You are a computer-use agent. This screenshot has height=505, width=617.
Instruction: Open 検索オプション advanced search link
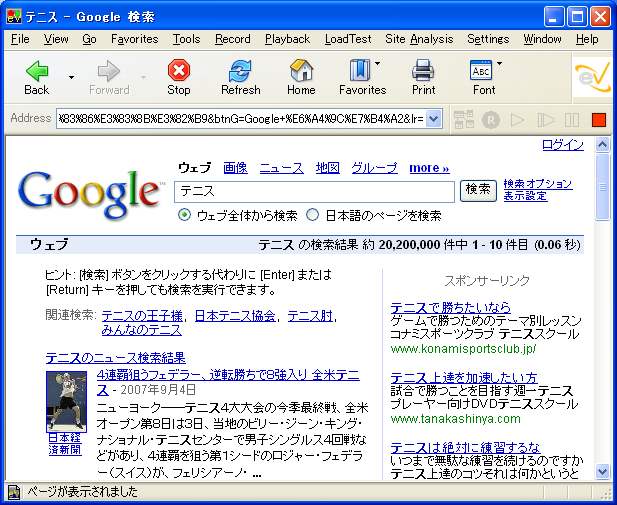[538, 184]
